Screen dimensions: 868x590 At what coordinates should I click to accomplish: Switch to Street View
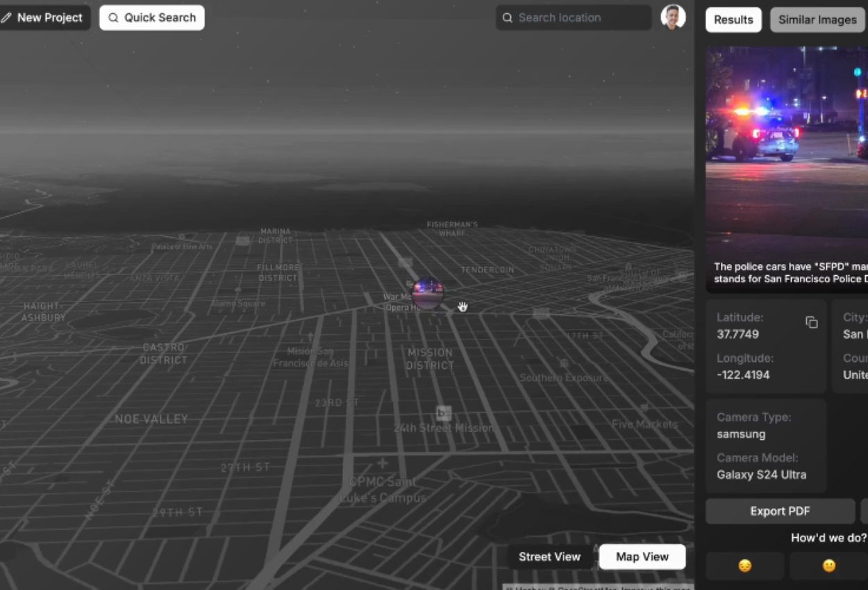[549, 557]
